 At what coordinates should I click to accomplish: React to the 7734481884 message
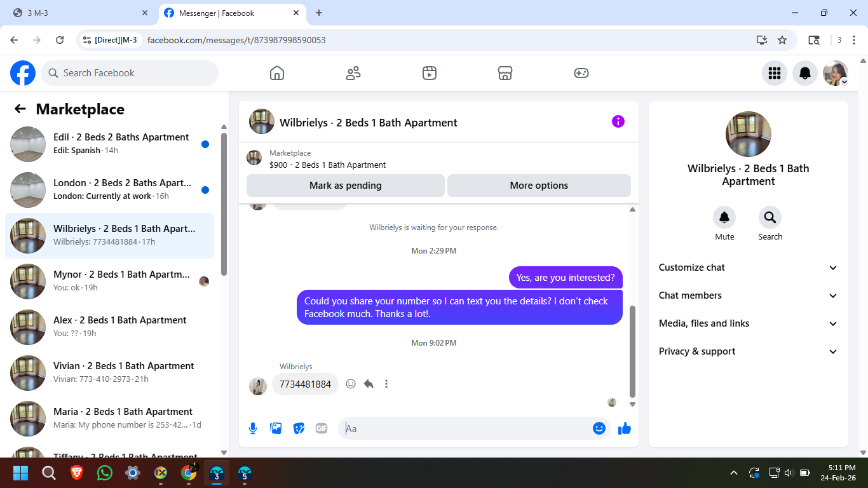click(x=351, y=384)
